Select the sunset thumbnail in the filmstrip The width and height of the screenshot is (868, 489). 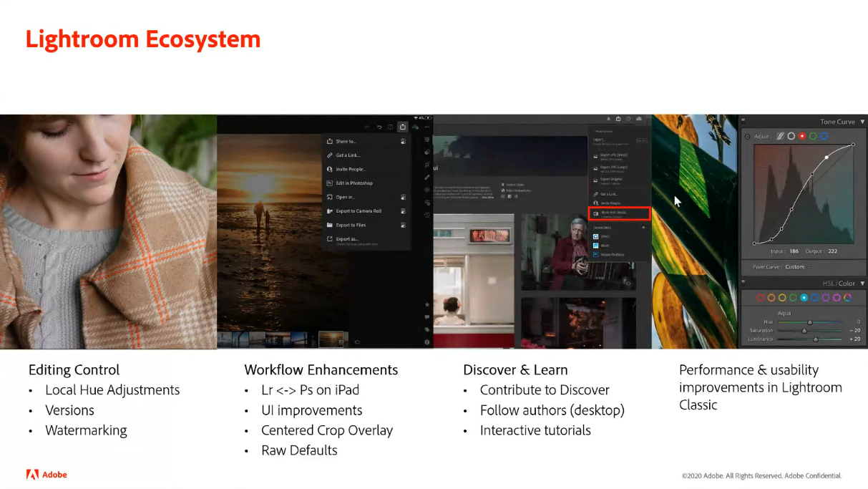coord(331,339)
